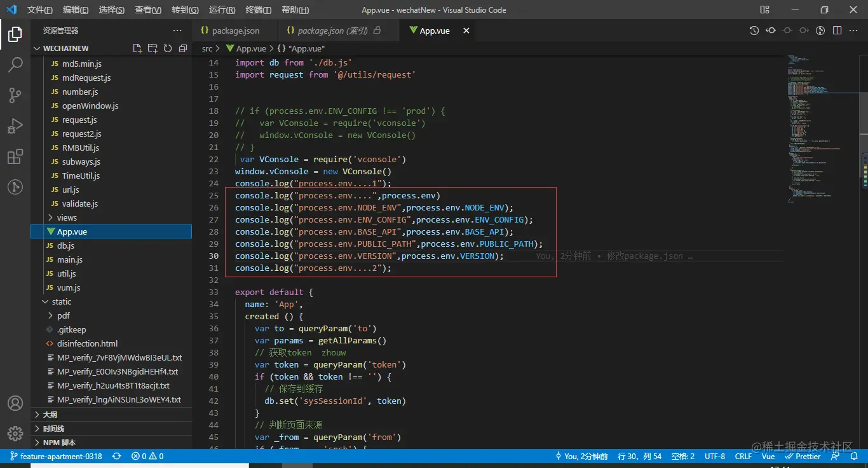Open the Explorer view in activity bar

[15, 34]
